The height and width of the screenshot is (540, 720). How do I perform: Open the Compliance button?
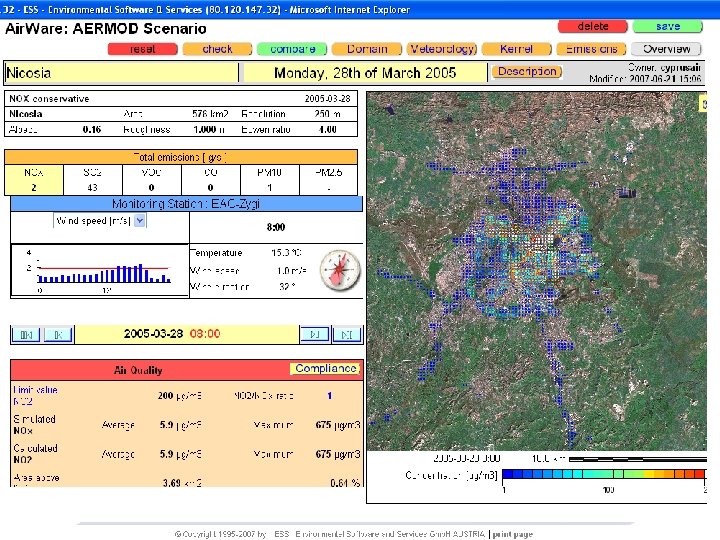point(325,369)
